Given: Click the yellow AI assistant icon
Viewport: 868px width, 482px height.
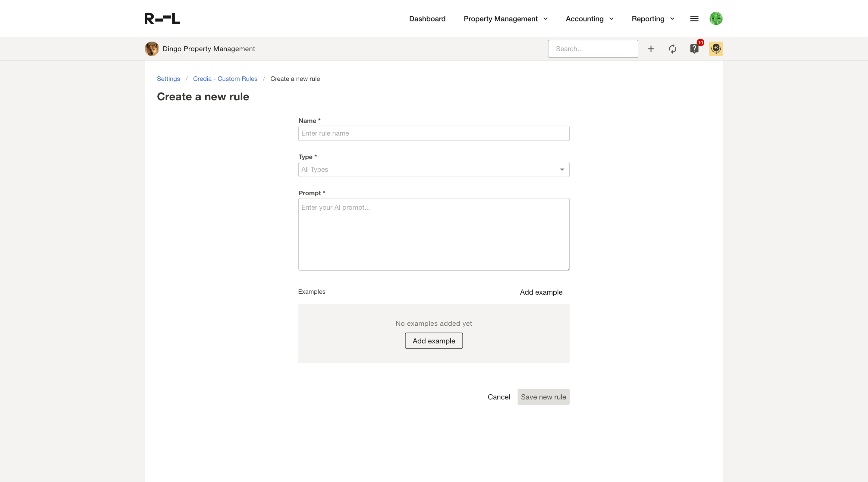Looking at the screenshot, I should tap(716, 49).
